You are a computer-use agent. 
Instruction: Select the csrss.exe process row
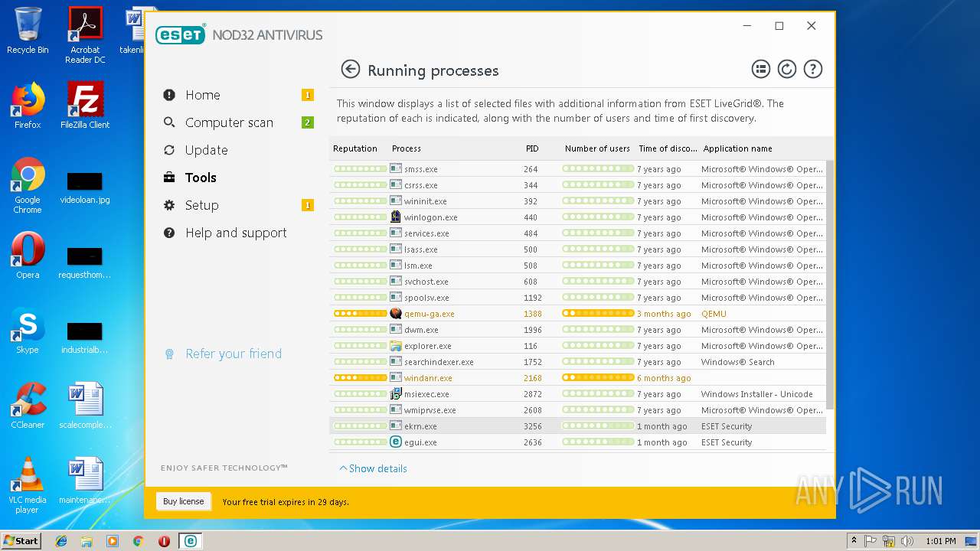click(x=578, y=185)
